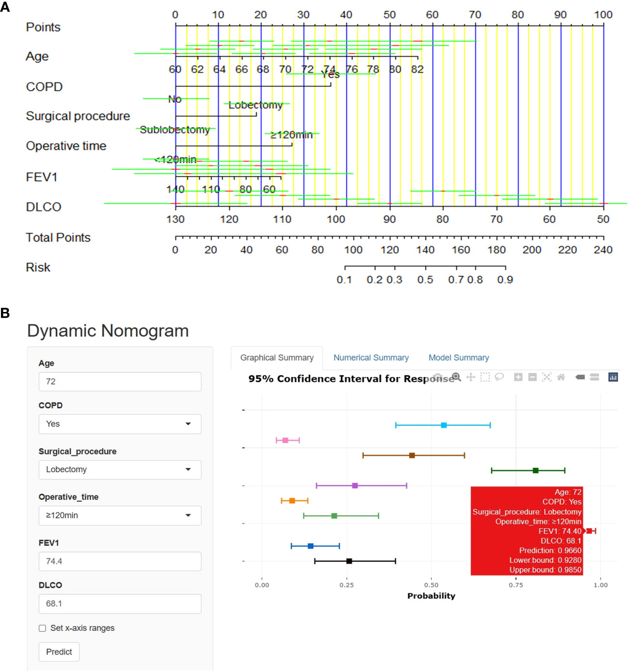This screenshot has height=672, width=630.
Task: Click the Zoom In plus icon
Action: tap(518, 377)
